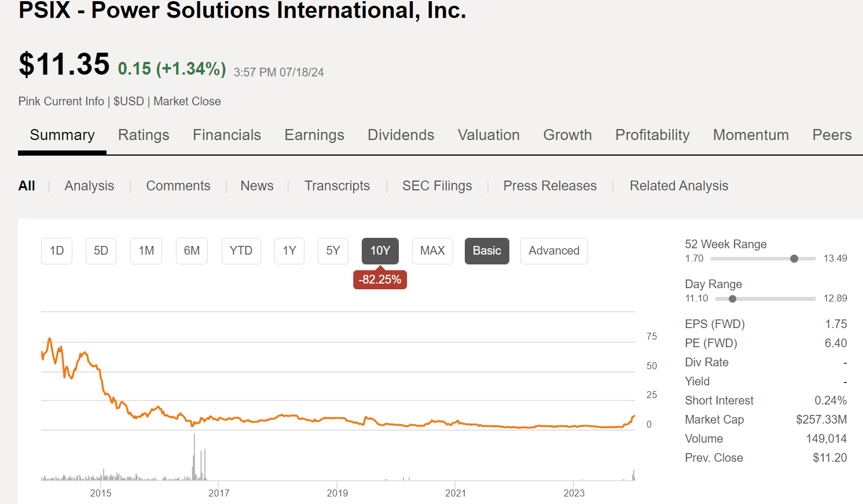863x504 pixels.
Task: Open the Valuation tab
Action: pyautogui.click(x=489, y=135)
